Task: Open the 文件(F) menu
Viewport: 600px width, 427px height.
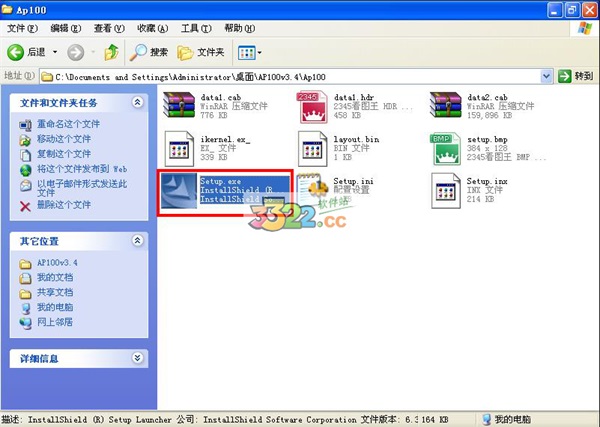Action: [22, 28]
